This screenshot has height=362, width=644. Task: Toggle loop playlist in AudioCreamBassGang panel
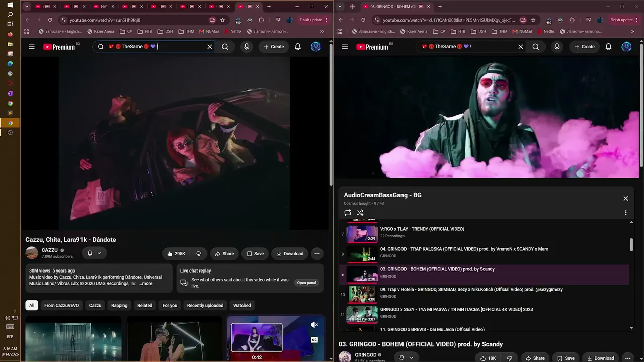[x=348, y=213]
